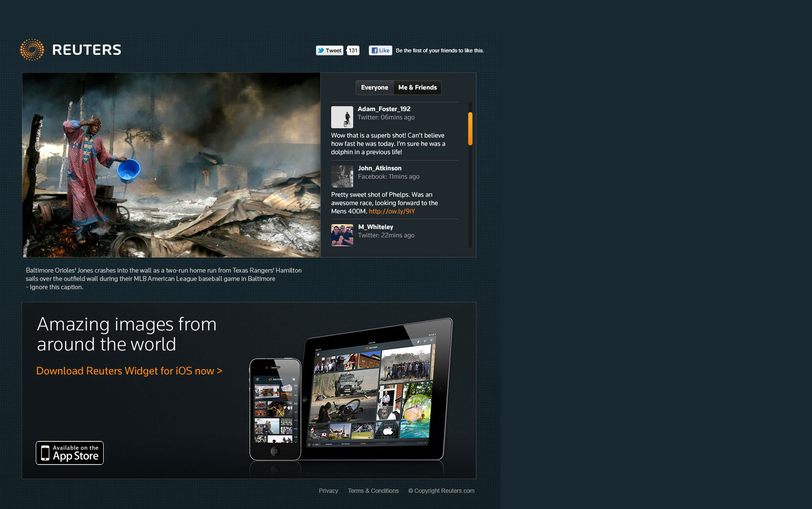The image size is (812, 509).
Task: Click M_Whiteley's avatar photo
Action: tap(342, 235)
